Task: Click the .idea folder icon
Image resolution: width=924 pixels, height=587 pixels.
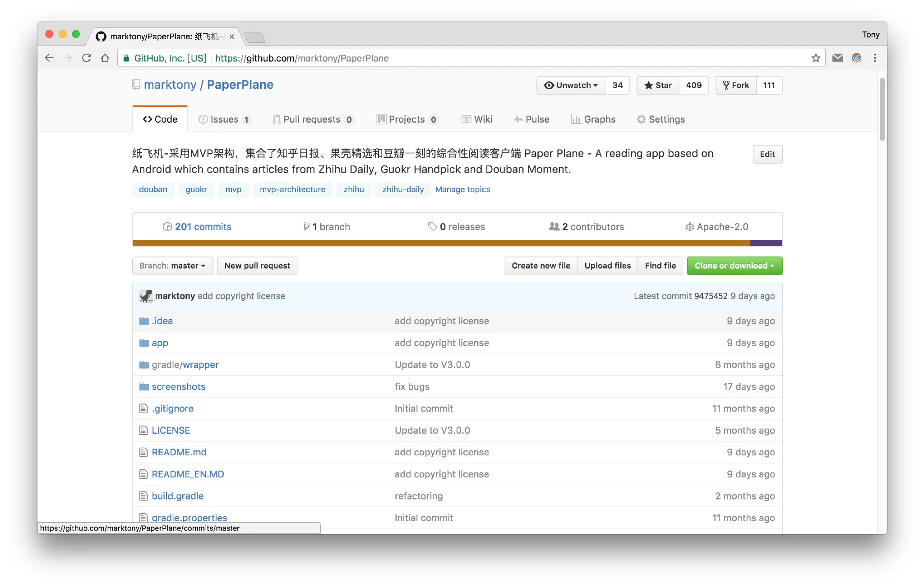Action: [144, 321]
